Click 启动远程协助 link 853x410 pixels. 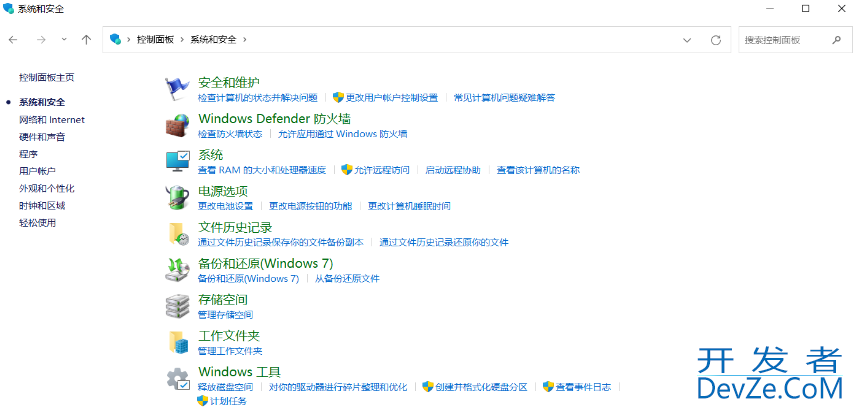click(x=453, y=170)
